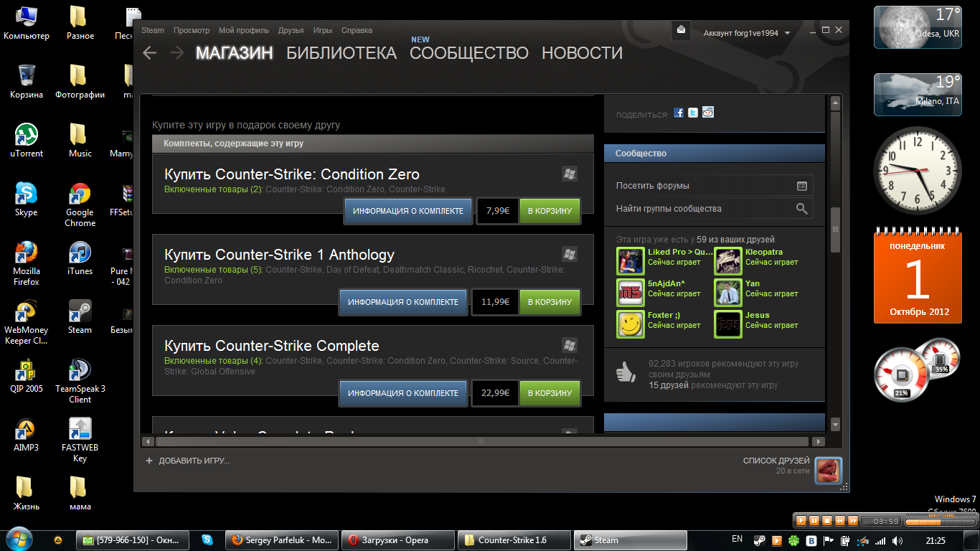Open the Просмотр menu
The image size is (980, 551).
coord(192,30)
